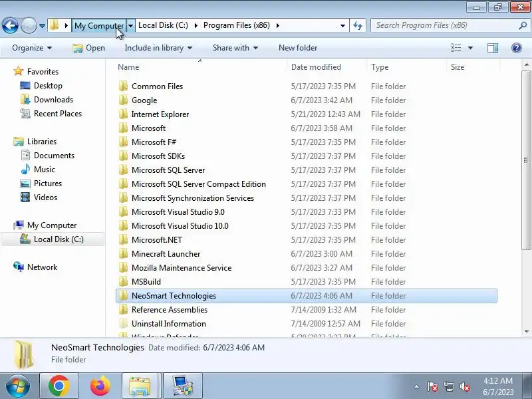Click the Open toolbar button

pos(89,48)
